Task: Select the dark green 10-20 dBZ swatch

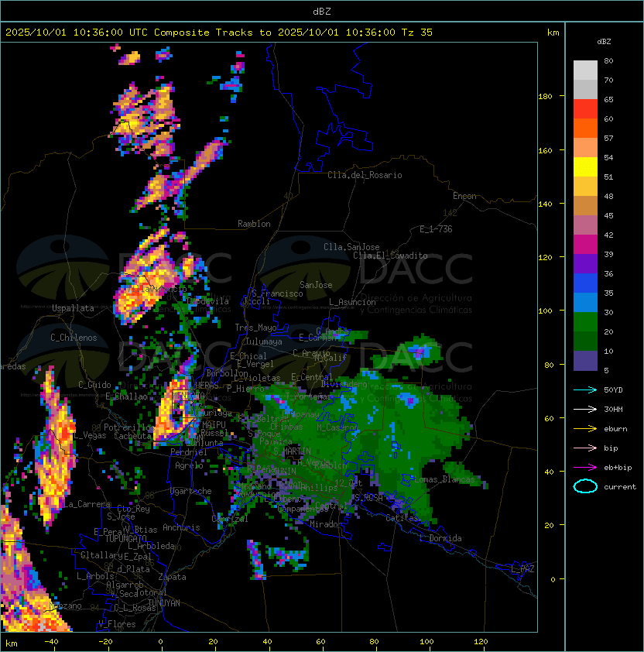Action: pyautogui.click(x=585, y=341)
